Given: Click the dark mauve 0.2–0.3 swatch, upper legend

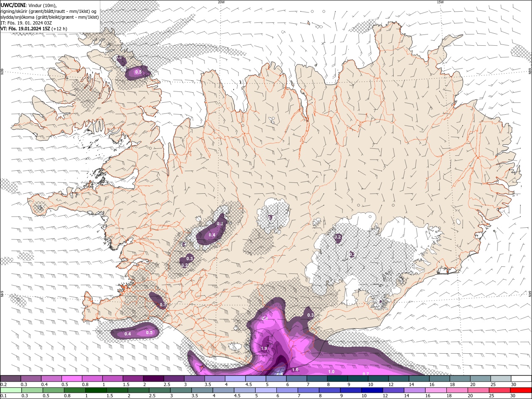Looking at the screenshot, I should point(10,379).
